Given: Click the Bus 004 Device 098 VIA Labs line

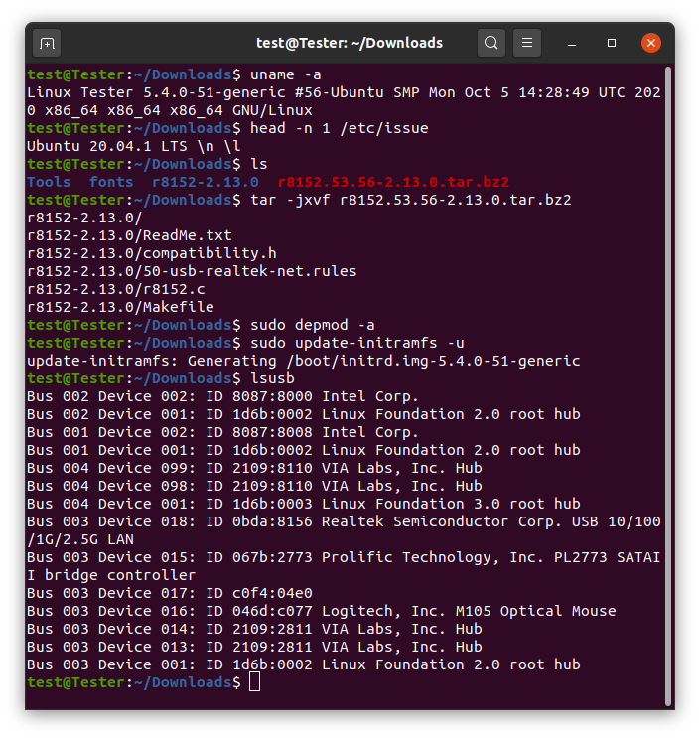Looking at the screenshot, I should tap(254, 486).
